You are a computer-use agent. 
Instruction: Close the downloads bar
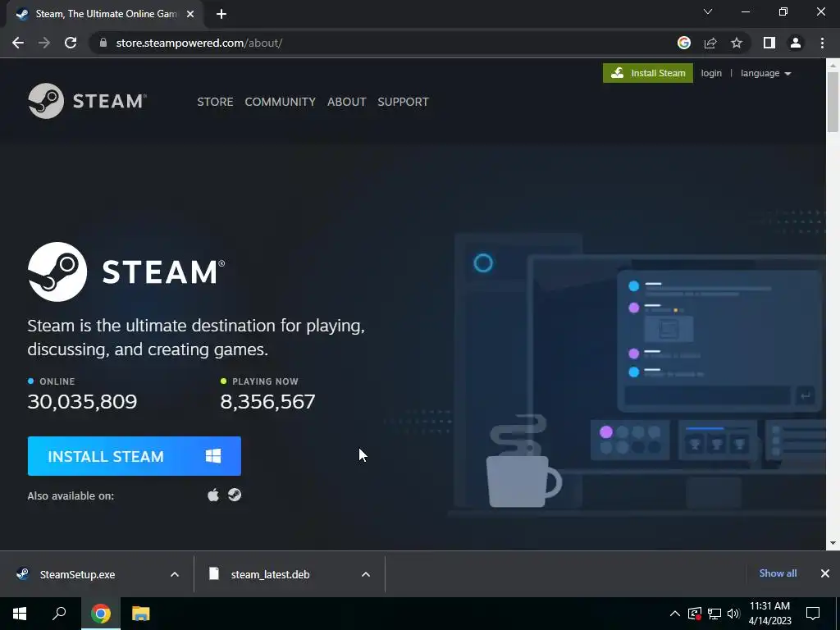(x=825, y=573)
